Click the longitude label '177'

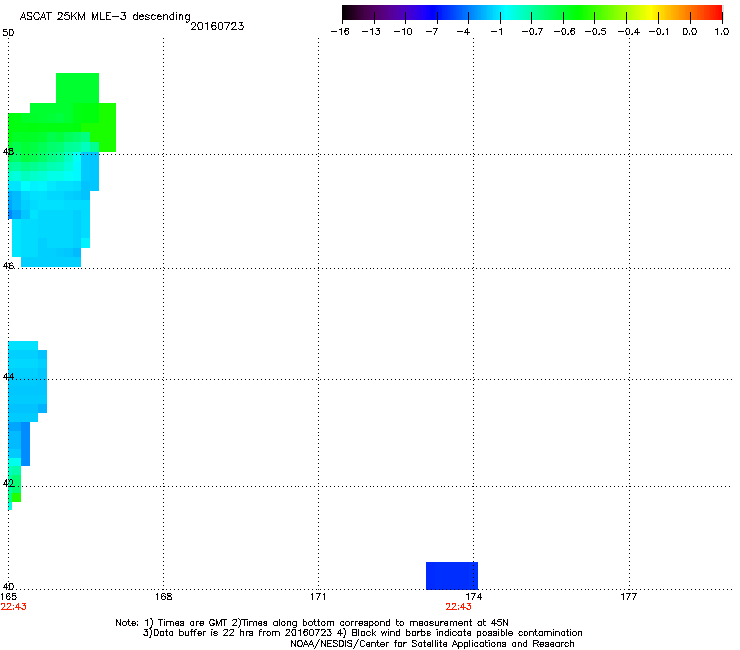pos(629,597)
